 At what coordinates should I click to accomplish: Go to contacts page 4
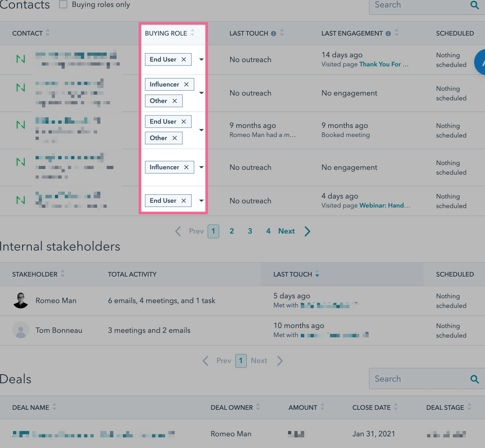click(268, 231)
